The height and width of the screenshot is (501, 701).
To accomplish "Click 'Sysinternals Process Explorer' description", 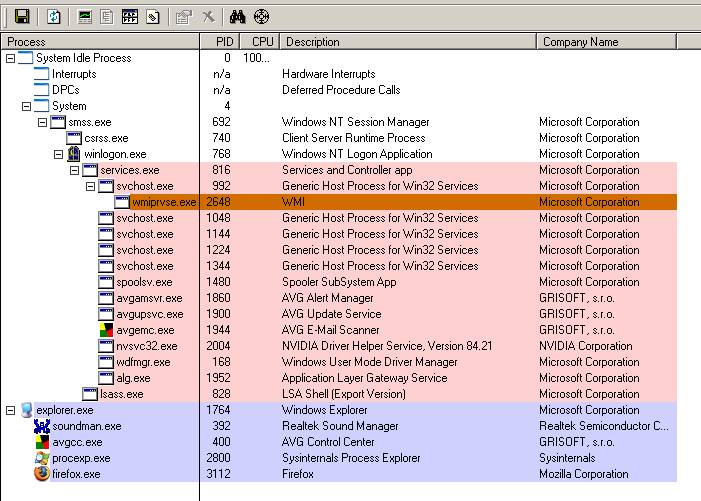I will (x=351, y=458).
